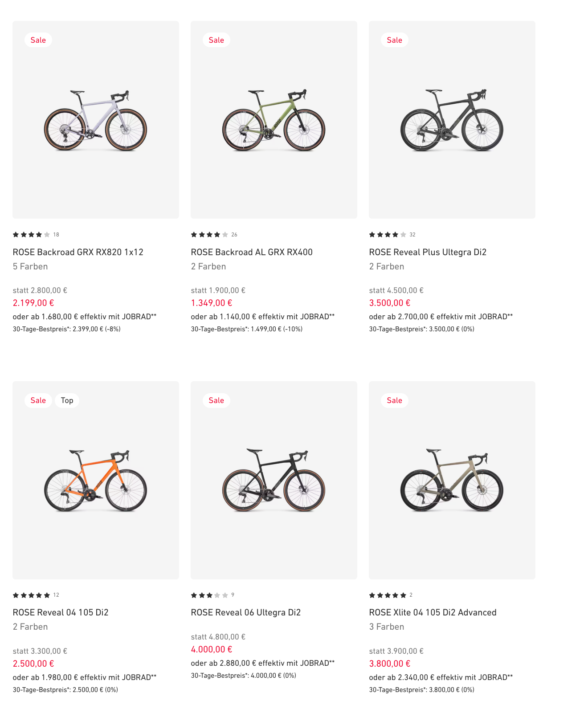Click the ROSE Reveal Plus Ultegra Di2 title
Image resolution: width=588 pixels, height=725 pixels.
[x=428, y=252]
